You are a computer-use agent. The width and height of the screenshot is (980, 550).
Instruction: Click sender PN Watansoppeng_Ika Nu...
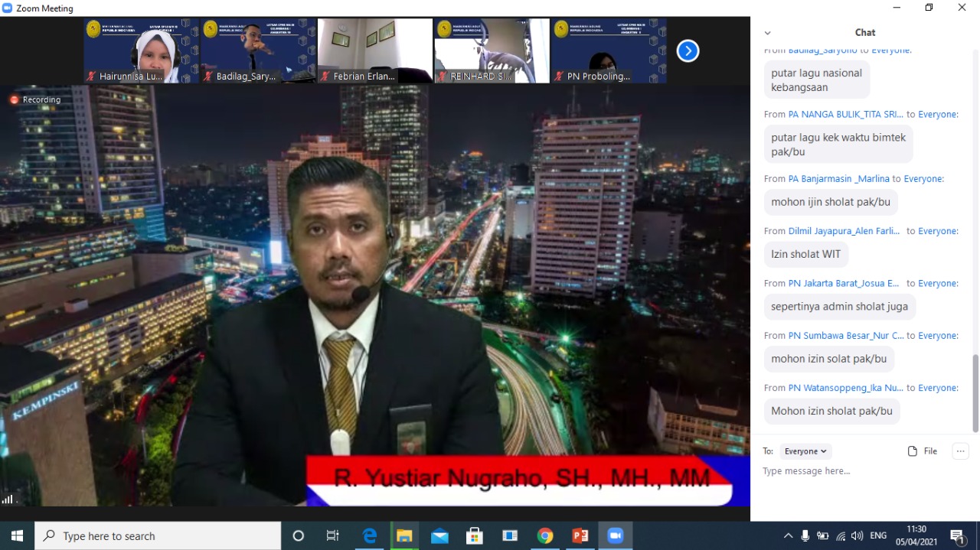pos(846,388)
